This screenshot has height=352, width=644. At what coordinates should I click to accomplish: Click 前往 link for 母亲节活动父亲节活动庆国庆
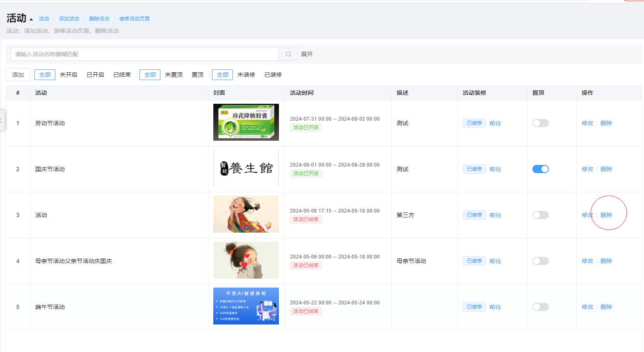tap(495, 261)
